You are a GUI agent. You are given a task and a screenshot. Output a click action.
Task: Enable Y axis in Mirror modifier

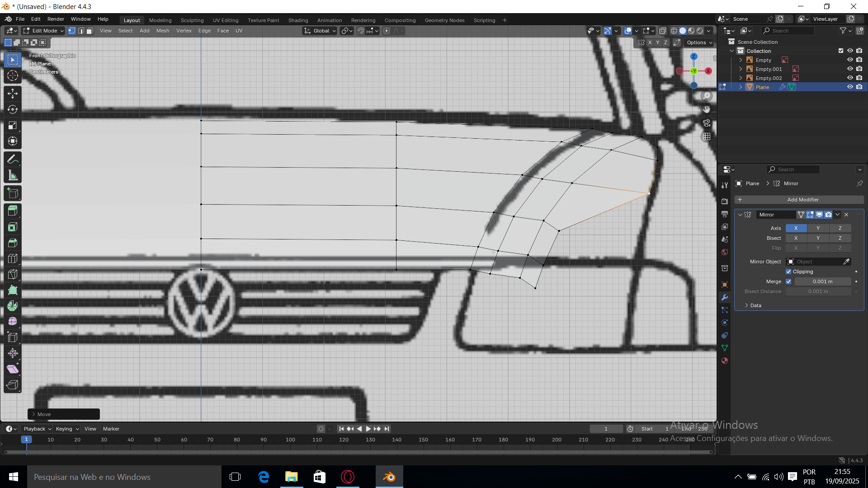[818, 228]
